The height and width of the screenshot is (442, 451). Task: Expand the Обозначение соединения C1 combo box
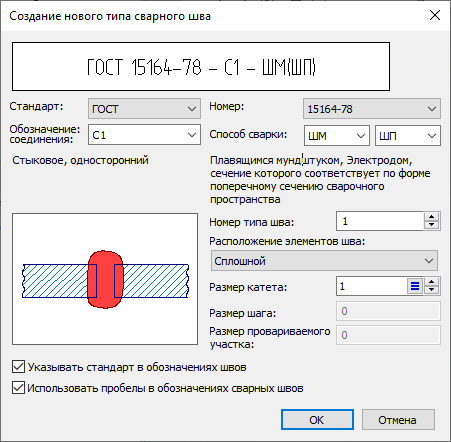pos(144,135)
